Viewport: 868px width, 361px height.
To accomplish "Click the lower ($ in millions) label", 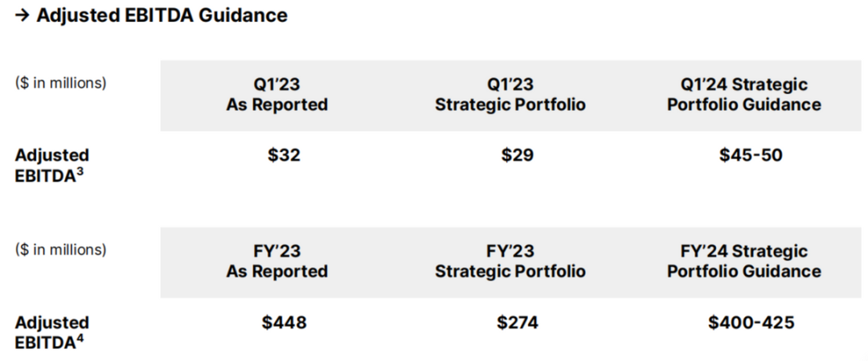I will pyautogui.click(x=60, y=250).
